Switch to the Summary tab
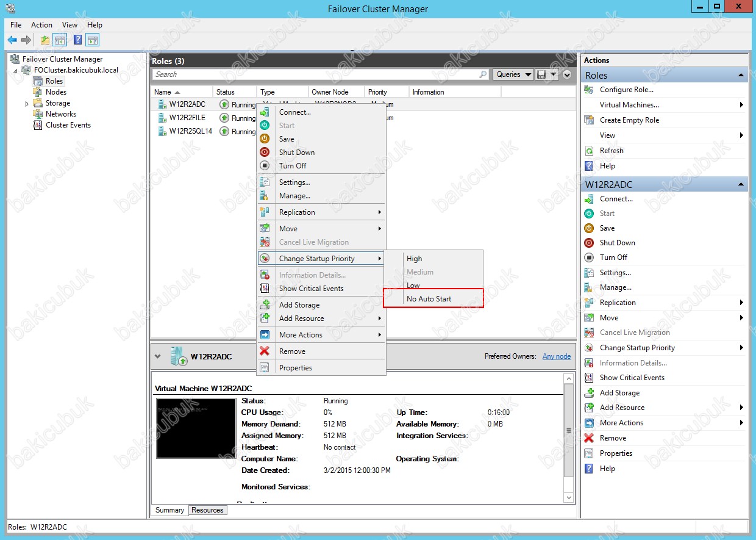Viewport: 756px width, 540px height. (x=169, y=510)
